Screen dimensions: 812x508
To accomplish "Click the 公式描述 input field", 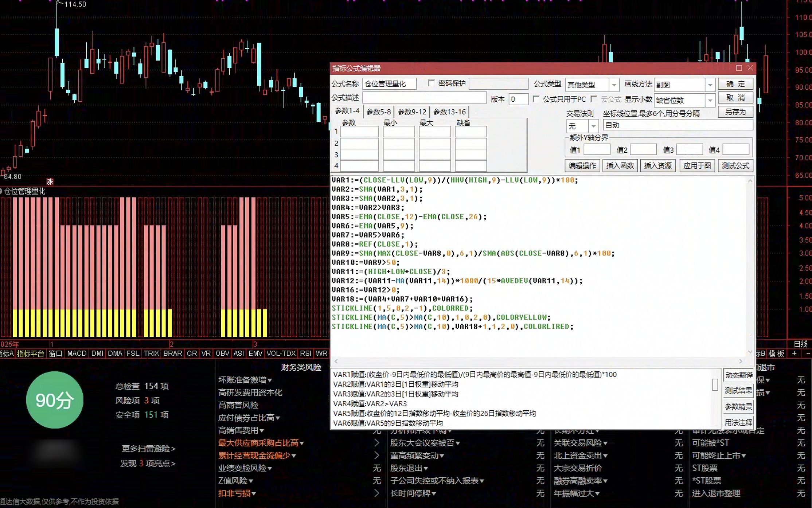I will click(x=425, y=98).
